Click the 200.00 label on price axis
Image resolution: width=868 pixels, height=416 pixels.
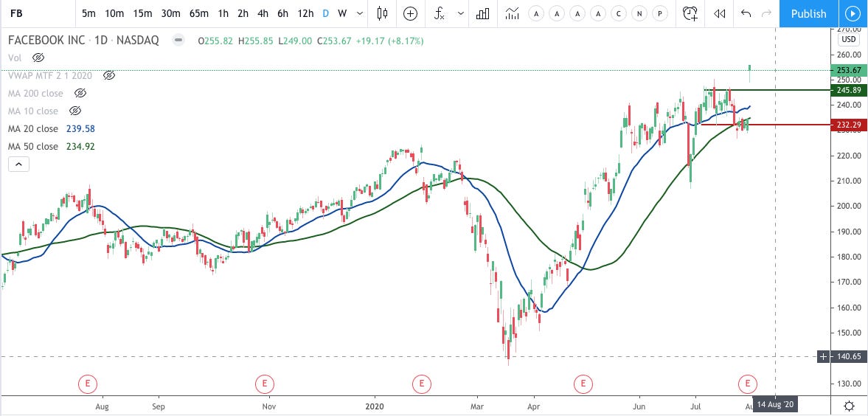tap(848, 206)
